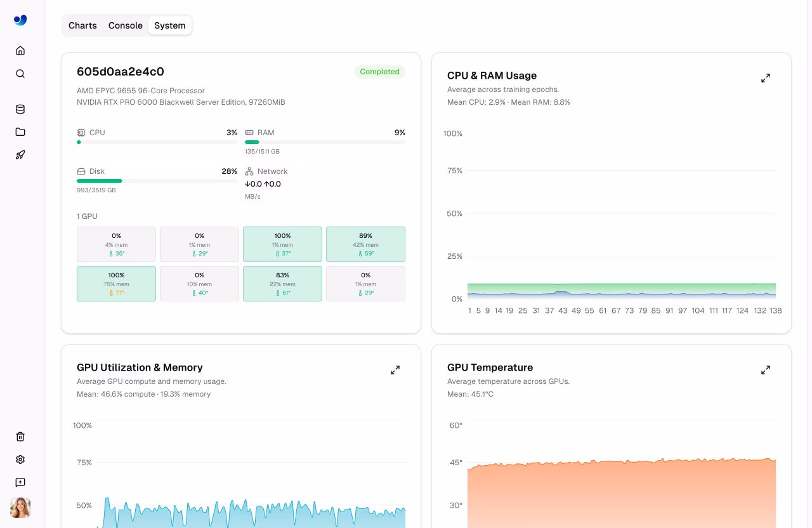Select GPU tile showing 100% at 37°
Screen dimensions: 812x528
pyautogui.click(x=282, y=244)
